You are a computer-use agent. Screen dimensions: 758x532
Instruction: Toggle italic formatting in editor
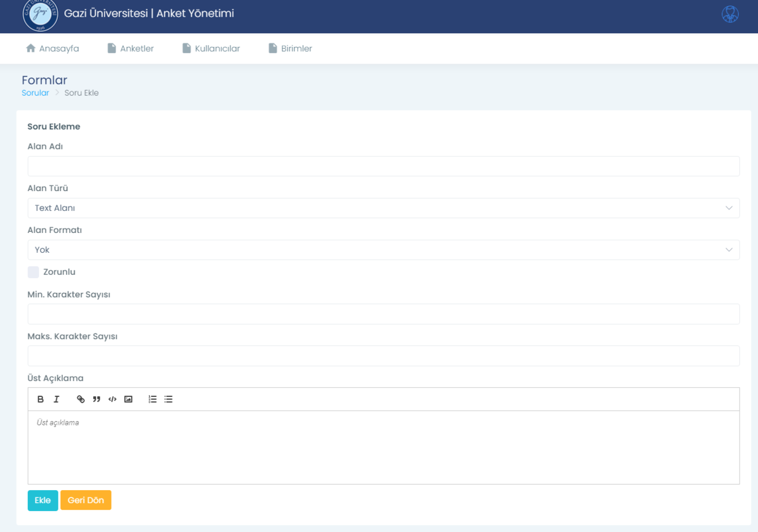point(57,399)
